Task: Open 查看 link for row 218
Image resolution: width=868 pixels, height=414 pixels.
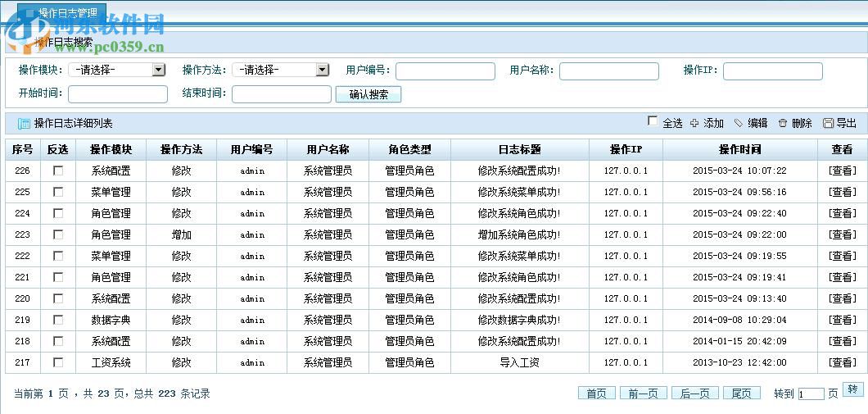Action: (842, 341)
